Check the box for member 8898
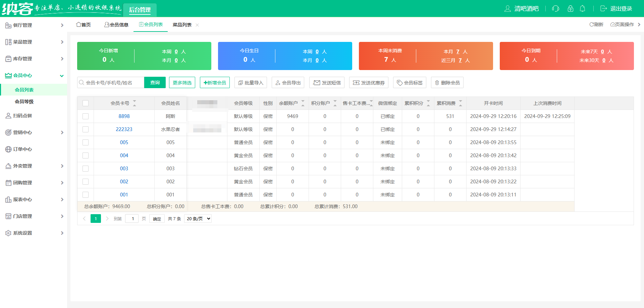Screen dimensions: 644x308 coord(86,116)
